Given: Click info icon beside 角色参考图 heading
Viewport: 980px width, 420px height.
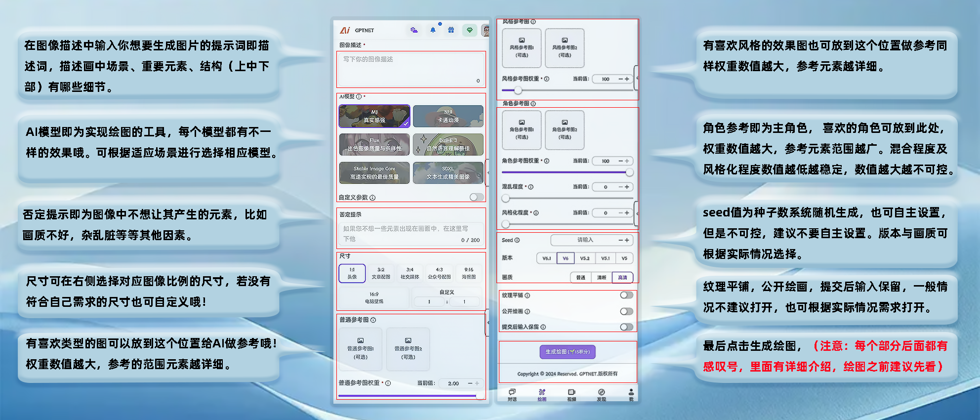Looking at the screenshot, I should click(533, 104).
